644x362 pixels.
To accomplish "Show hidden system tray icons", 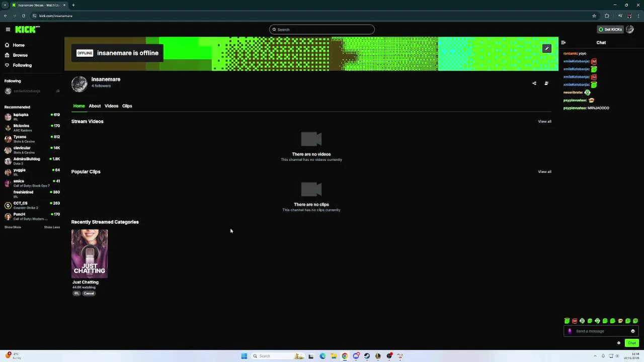I will tap(595, 356).
